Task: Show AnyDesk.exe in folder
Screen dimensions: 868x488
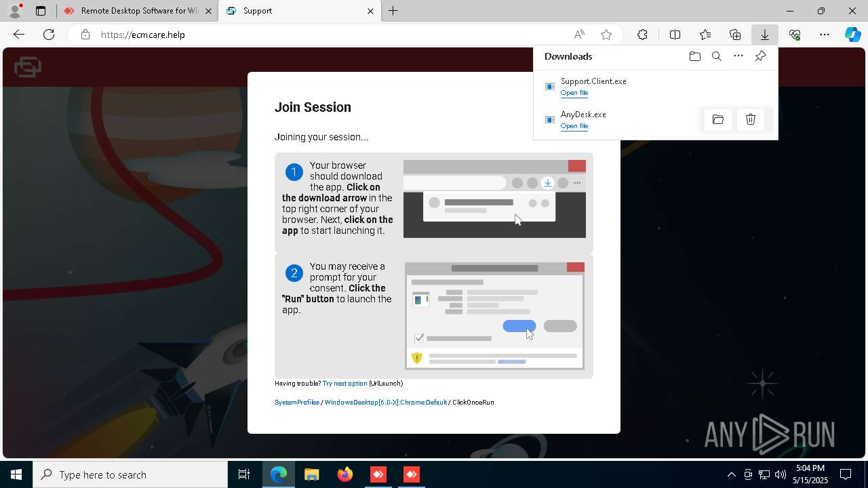Action: [x=718, y=119]
